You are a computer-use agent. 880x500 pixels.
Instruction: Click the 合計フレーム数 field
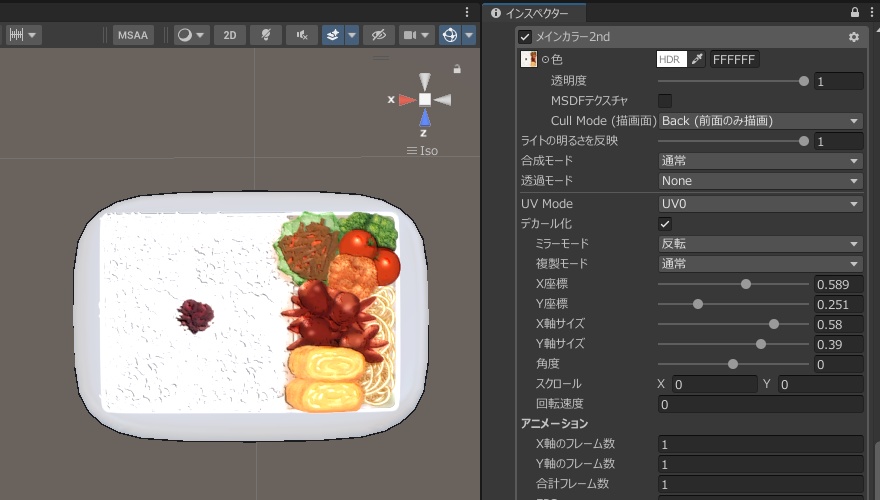760,484
